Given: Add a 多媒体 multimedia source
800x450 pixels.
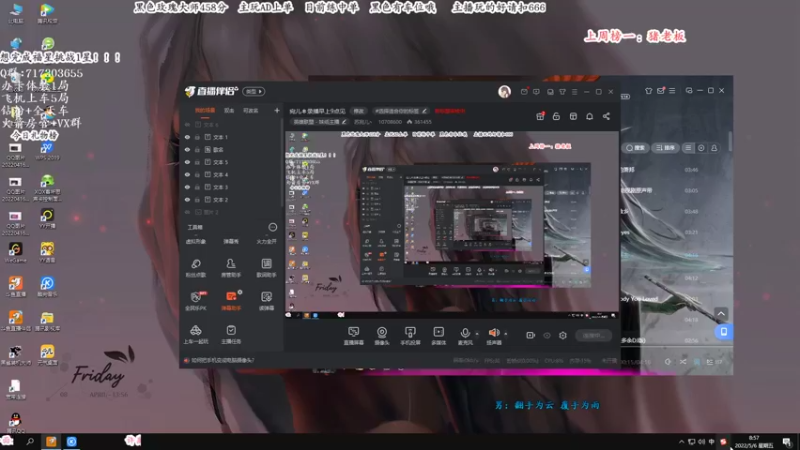Looking at the screenshot, I should [438, 336].
